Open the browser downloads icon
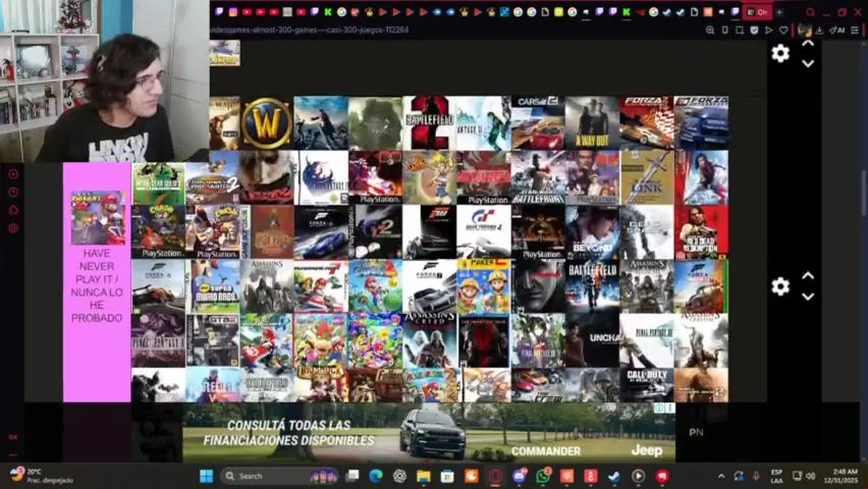 (820, 30)
